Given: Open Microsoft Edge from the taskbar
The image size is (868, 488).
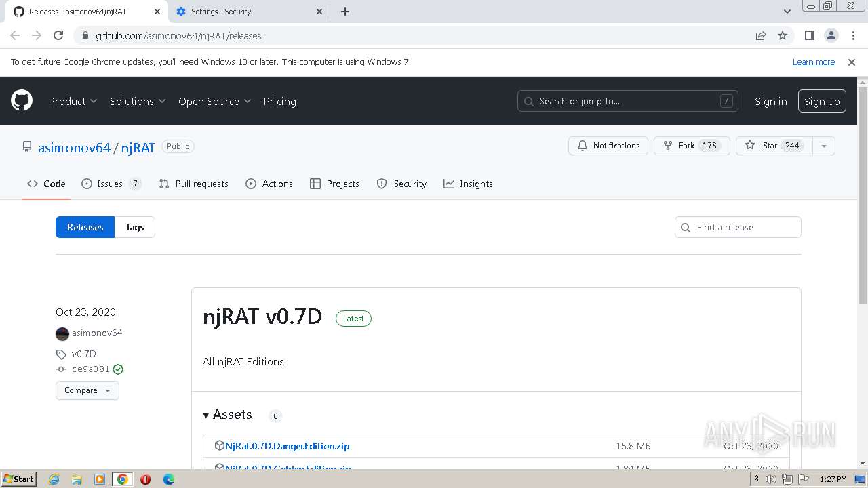Looking at the screenshot, I should (168, 479).
